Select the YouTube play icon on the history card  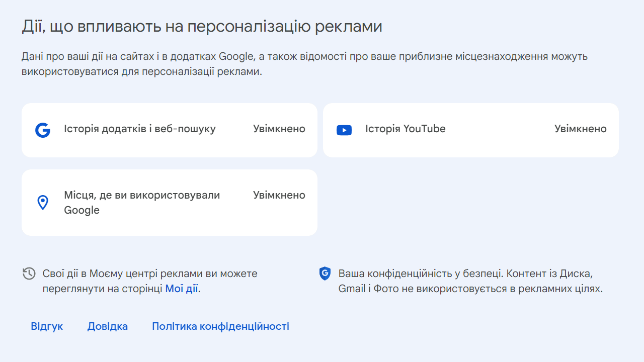tap(344, 129)
